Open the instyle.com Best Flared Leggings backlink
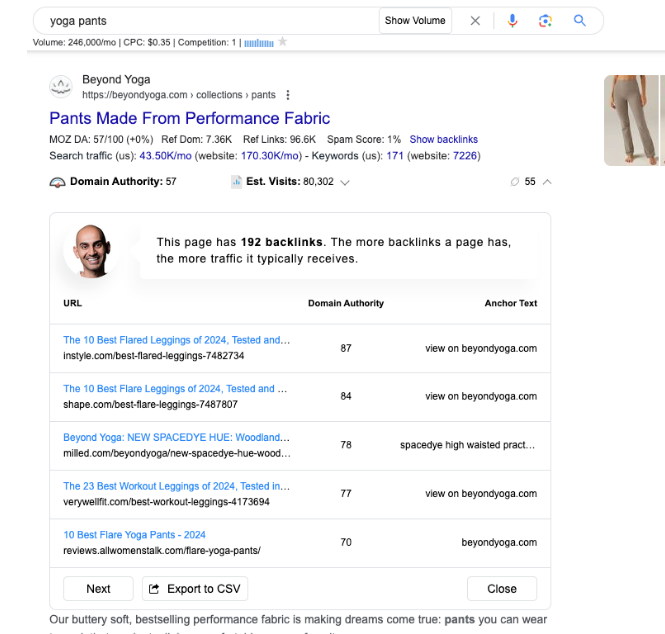665x634 pixels. [177, 340]
